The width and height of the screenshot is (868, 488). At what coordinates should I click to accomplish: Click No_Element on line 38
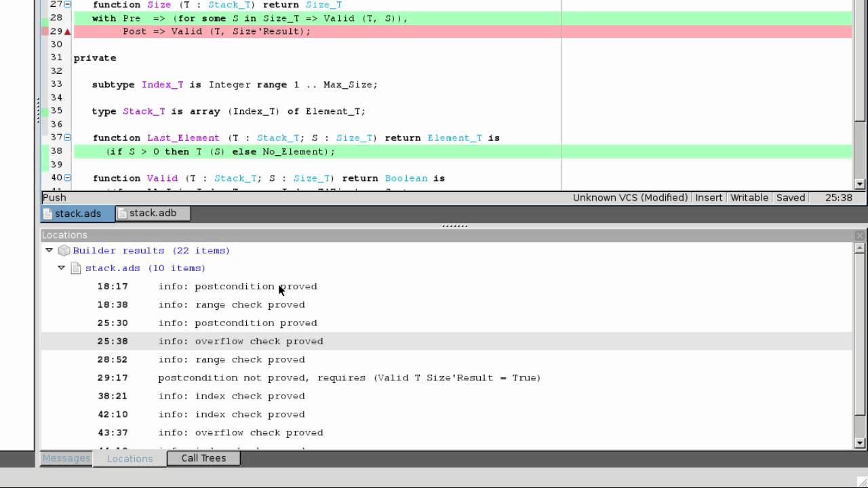click(292, 151)
